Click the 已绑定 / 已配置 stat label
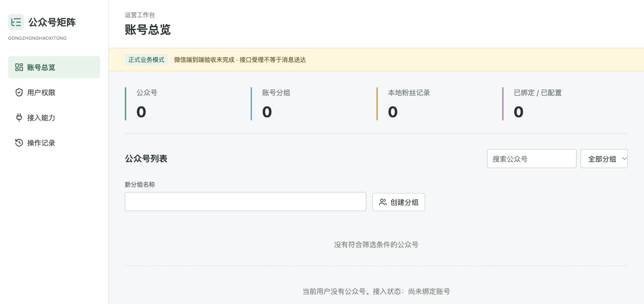The width and height of the screenshot is (644, 304). pyautogui.click(x=538, y=93)
